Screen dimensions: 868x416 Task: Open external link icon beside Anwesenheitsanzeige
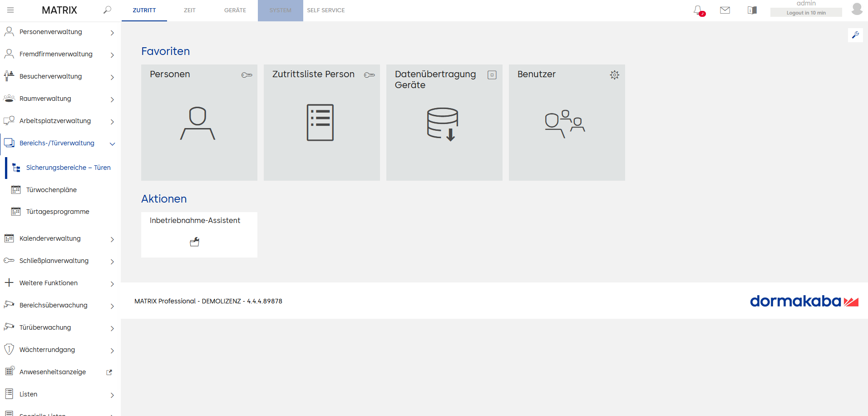(109, 372)
